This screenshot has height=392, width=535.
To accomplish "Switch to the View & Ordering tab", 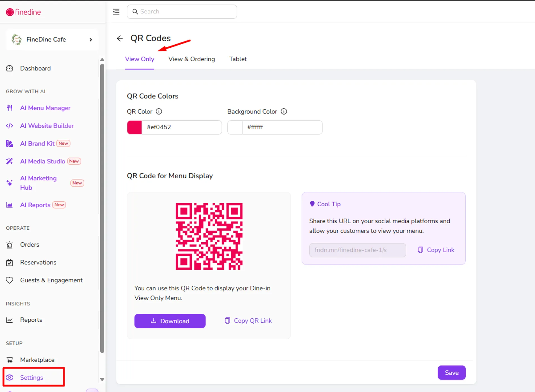I will 192,59.
